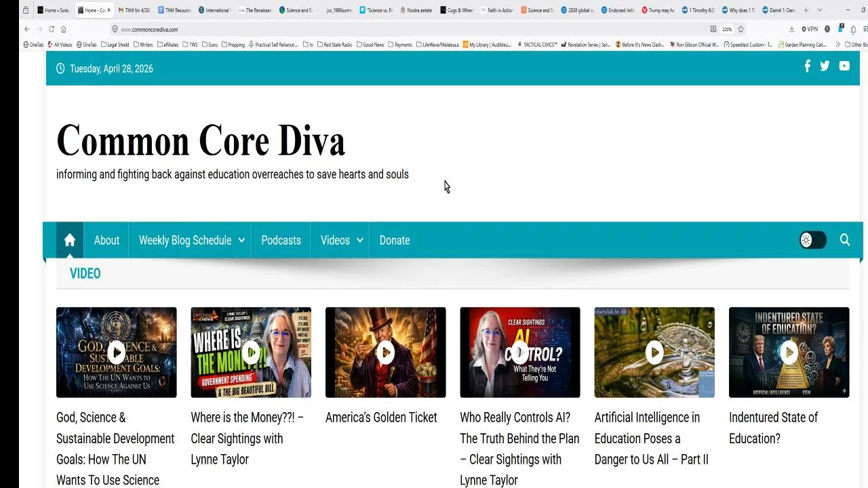Open the TACTICAL CIVICS bookmark

(537, 45)
